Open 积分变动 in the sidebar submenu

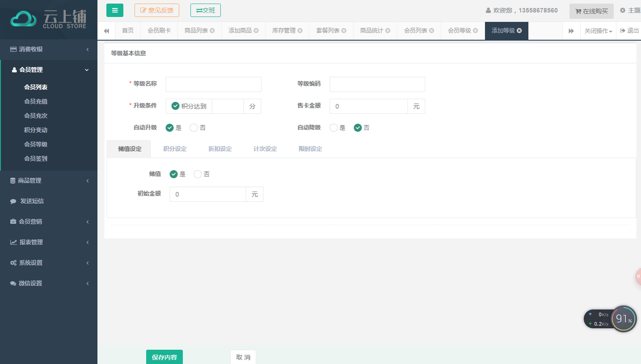coord(36,130)
